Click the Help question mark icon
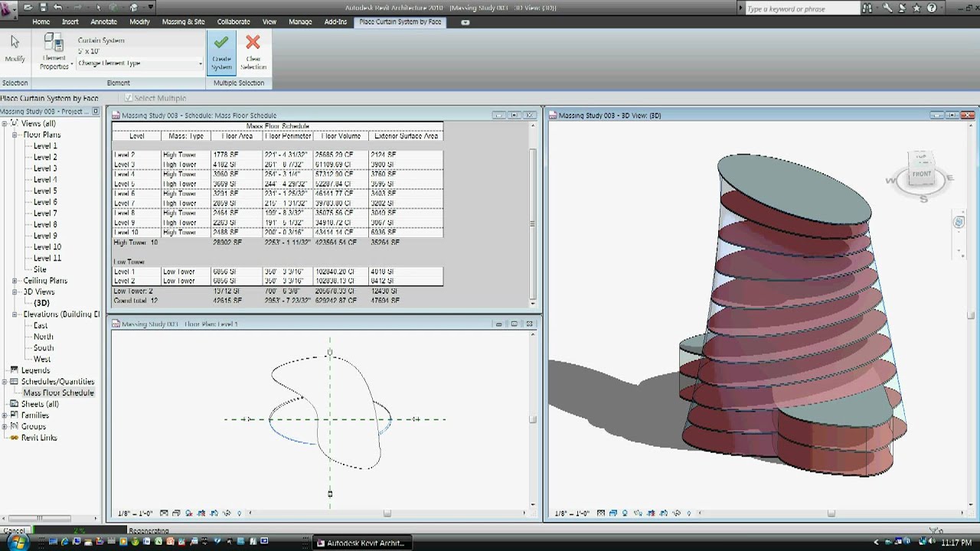 coord(932,8)
